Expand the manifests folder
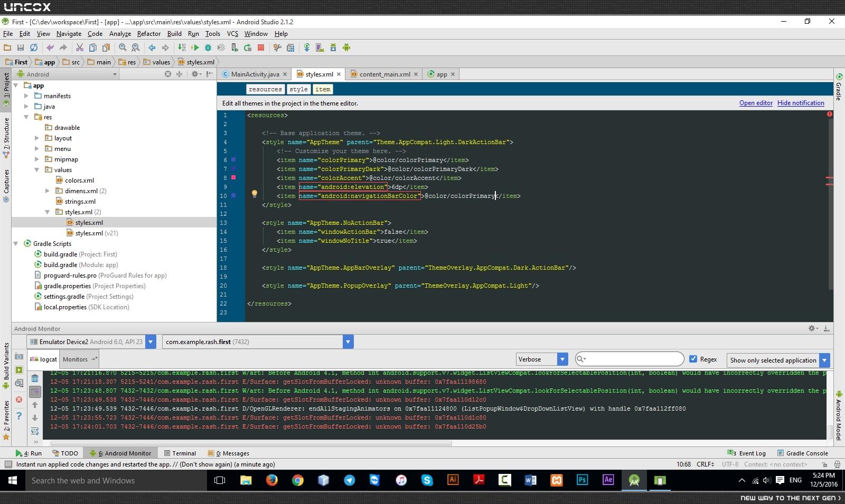The image size is (845, 504). click(x=26, y=96)
